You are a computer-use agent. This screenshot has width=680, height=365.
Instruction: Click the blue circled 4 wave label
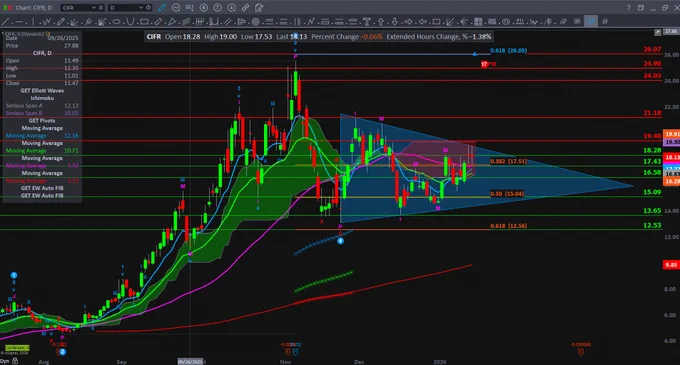tap(340, 241)
